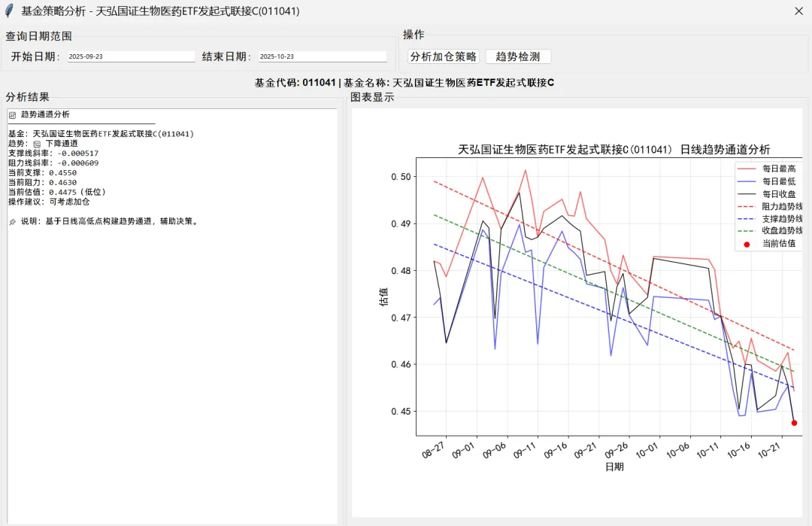The height and width of the screenshot is (526, 812).
Task: Click the 当前支撑: 0.4550 line
Action: pos(42,172)
